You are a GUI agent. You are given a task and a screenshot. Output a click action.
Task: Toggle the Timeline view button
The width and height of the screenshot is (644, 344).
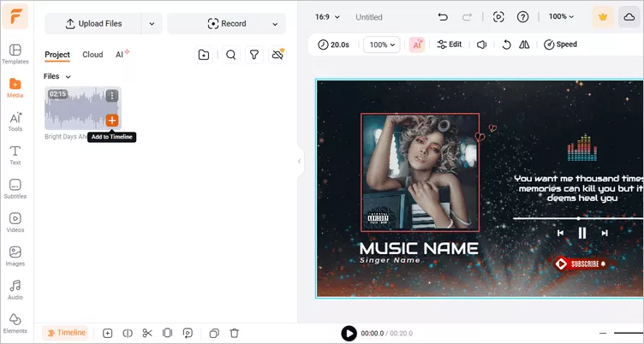coord(67,333)
